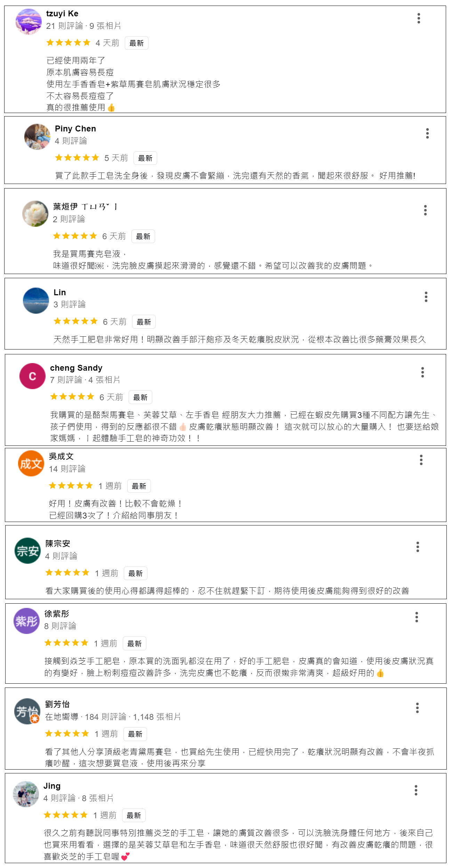This screenshot has height=868, width=452.
Task: Open the options menu for tzuyi Ke's review
Action: [419, 18]
